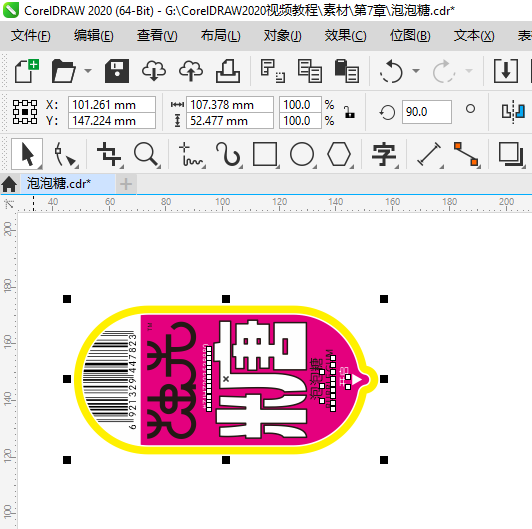This screenshot has height=529, width=532.
Task: Toggle the lock ratio padlock
Action: click(x=349, y=112)
